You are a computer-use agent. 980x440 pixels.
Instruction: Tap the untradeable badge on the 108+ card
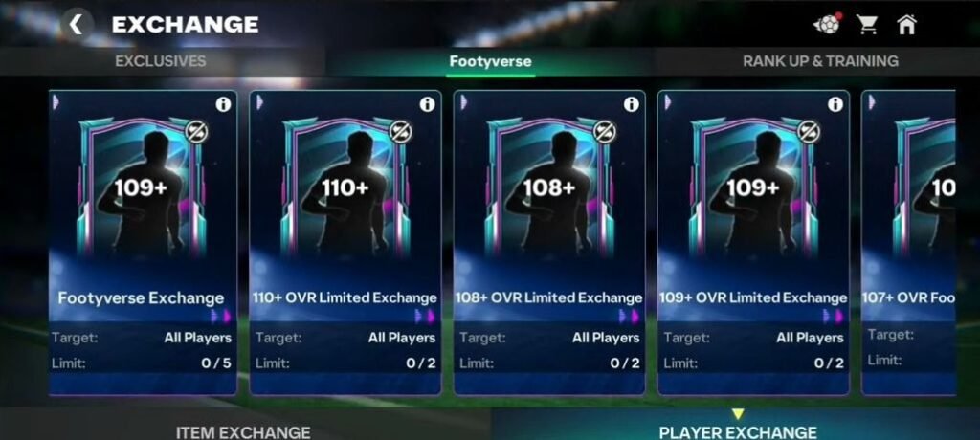pos(605,132)
